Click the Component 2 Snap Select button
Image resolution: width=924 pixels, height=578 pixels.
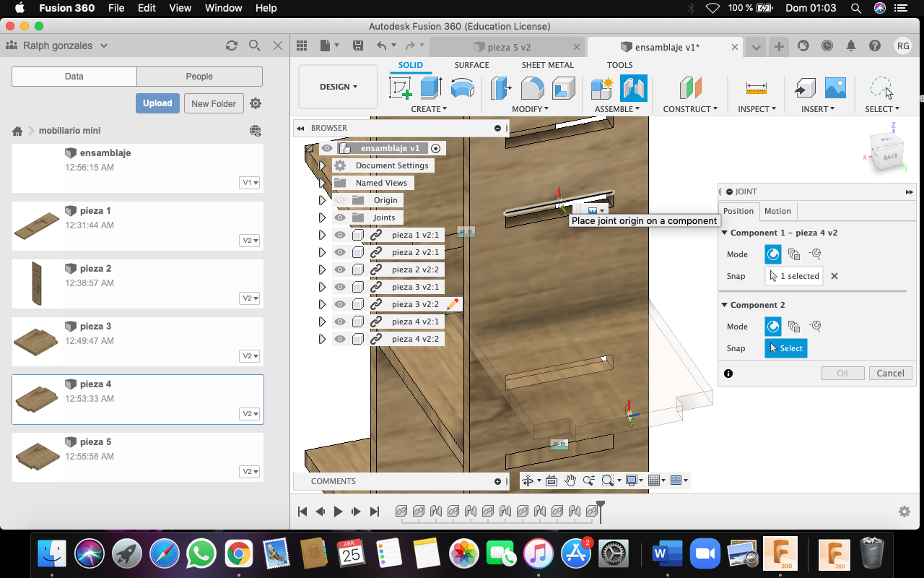coord(786,348)
